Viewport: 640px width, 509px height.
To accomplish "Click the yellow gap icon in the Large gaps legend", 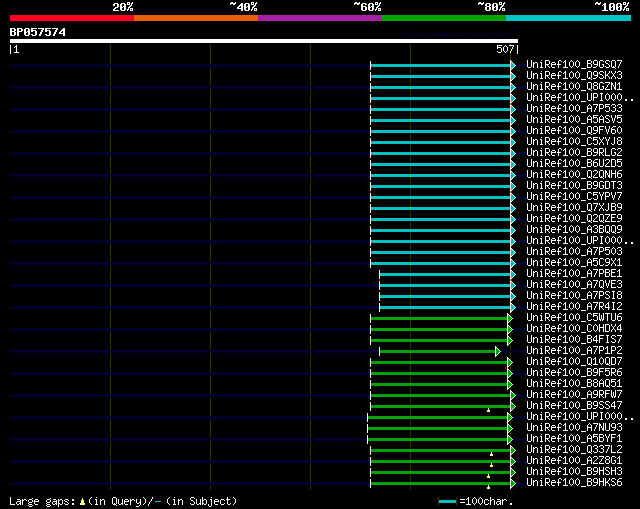I will coord(82,502).
